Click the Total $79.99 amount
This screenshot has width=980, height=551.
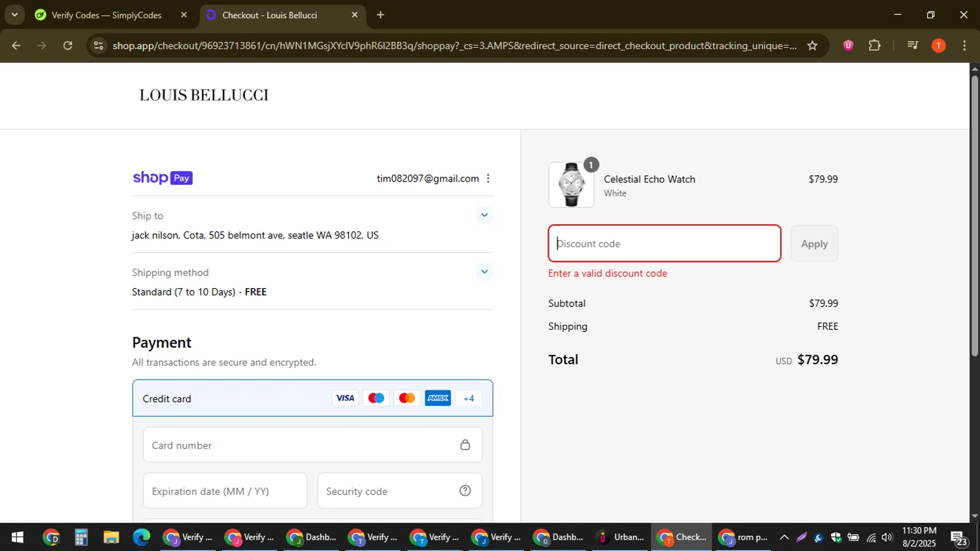pos(817,359)
